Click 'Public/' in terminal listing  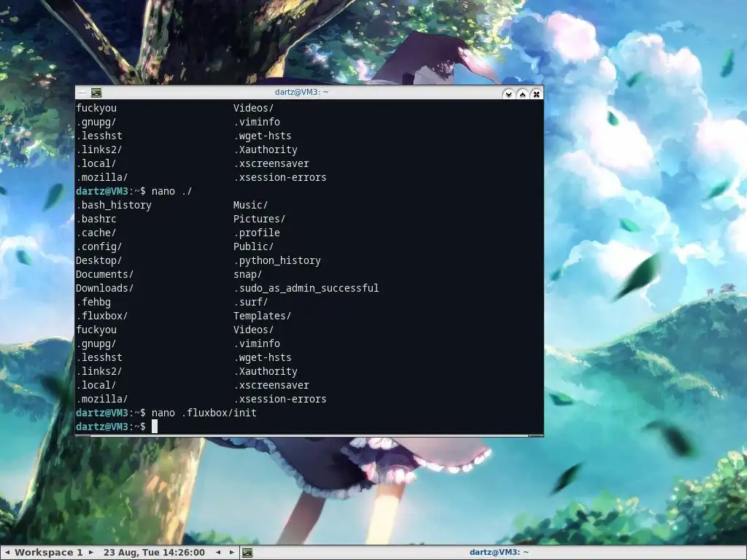pyautogui.click(x=253, y=246)
